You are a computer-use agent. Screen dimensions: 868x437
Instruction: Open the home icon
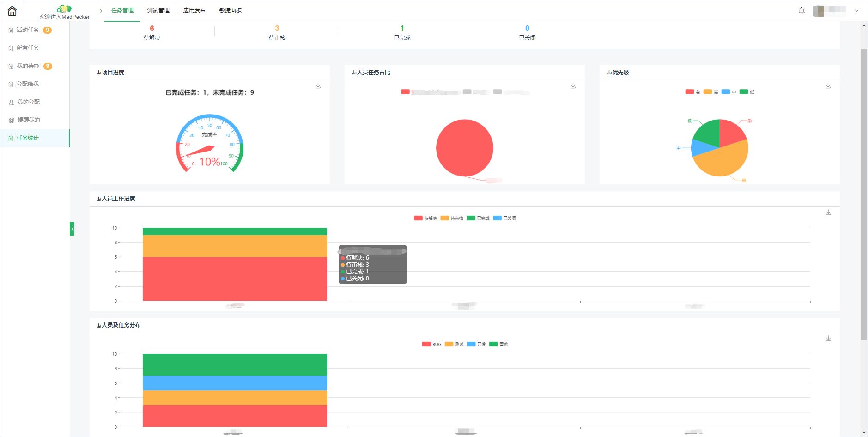(12, 11)
